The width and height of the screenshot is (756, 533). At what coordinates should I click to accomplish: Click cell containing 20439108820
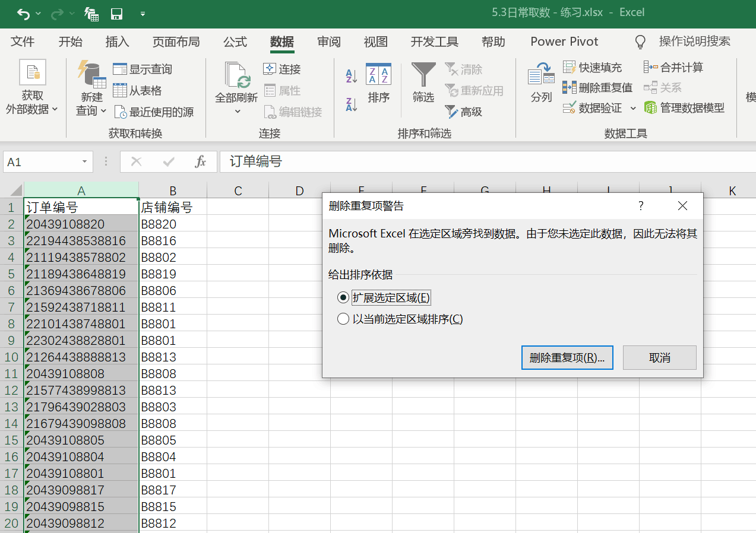[x=81, y=224]
